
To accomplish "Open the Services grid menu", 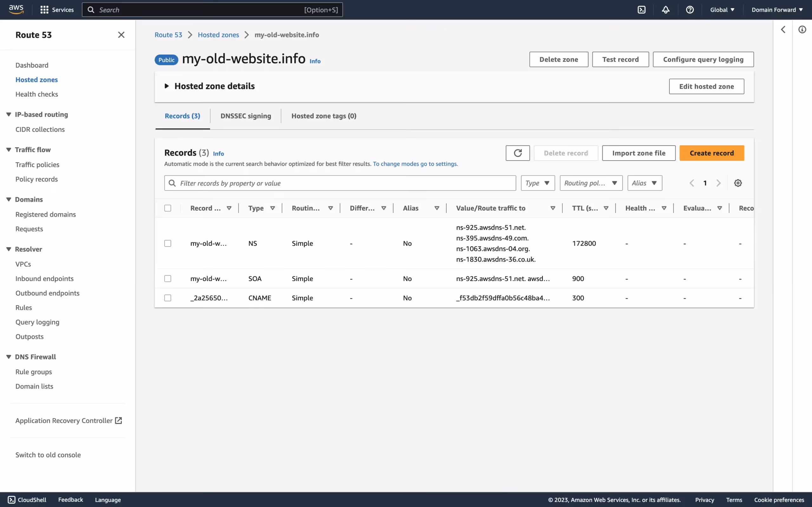I will click(x=56, y=10).
